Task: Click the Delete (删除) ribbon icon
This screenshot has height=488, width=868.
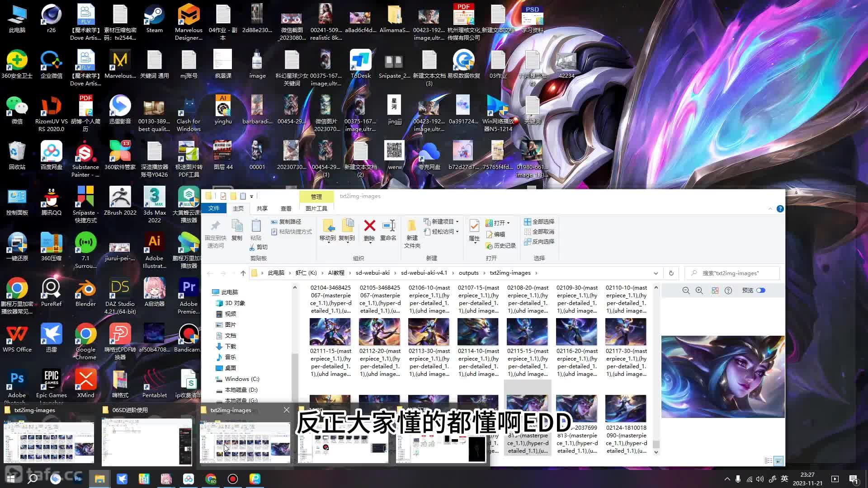Action: tap(369, 230)
